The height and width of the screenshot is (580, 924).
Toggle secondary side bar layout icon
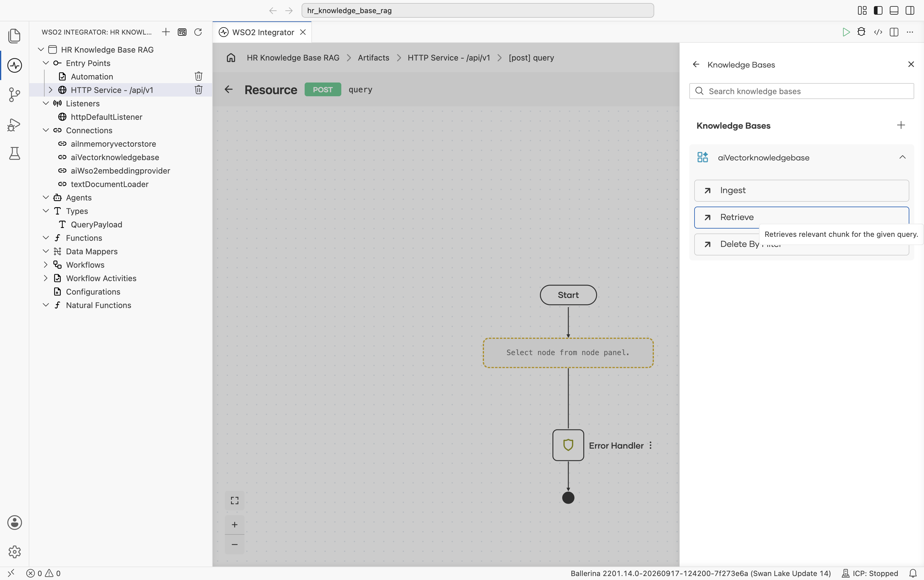(910, 10)
